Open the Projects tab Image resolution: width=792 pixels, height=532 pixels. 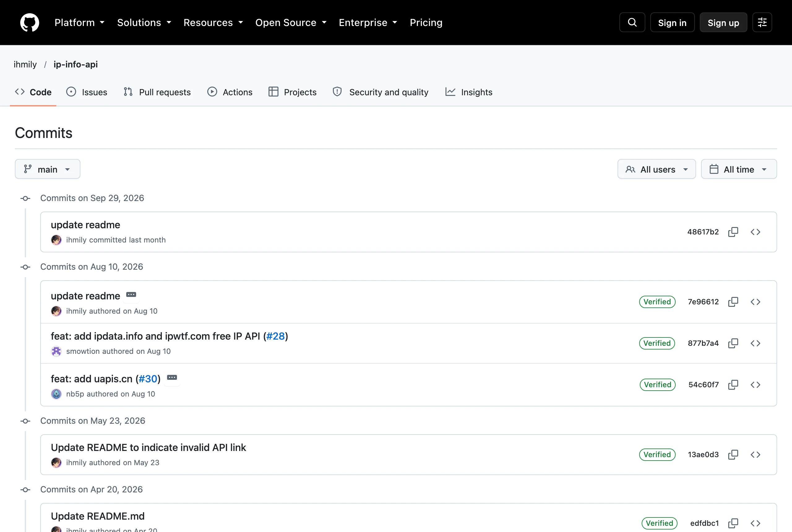coord(292,92)
